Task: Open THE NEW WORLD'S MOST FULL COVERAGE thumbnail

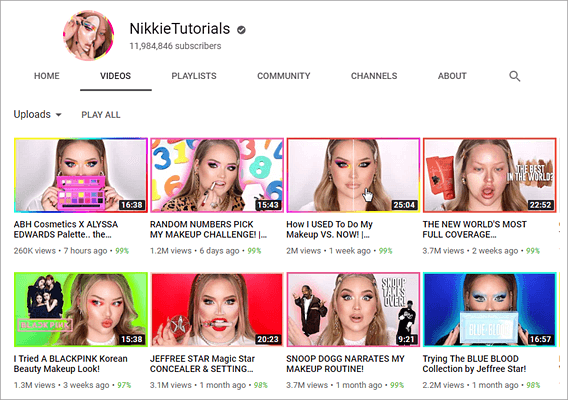Action: tap(489, 175)
